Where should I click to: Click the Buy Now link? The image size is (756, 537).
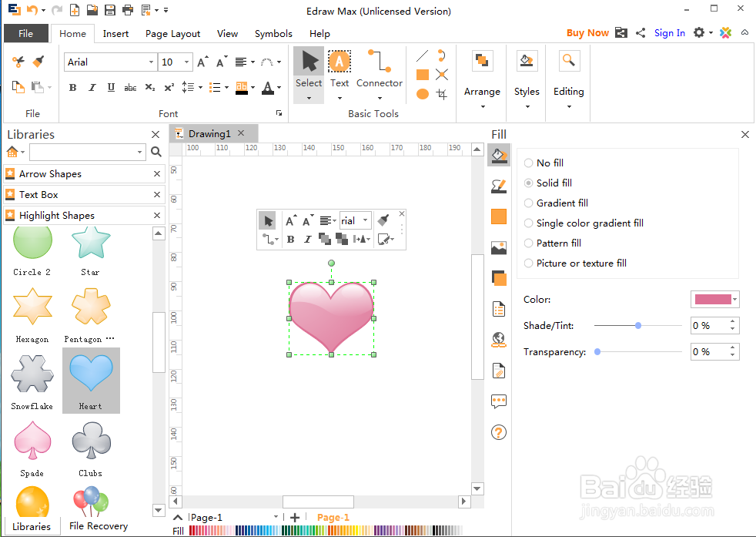coord(587,33)
